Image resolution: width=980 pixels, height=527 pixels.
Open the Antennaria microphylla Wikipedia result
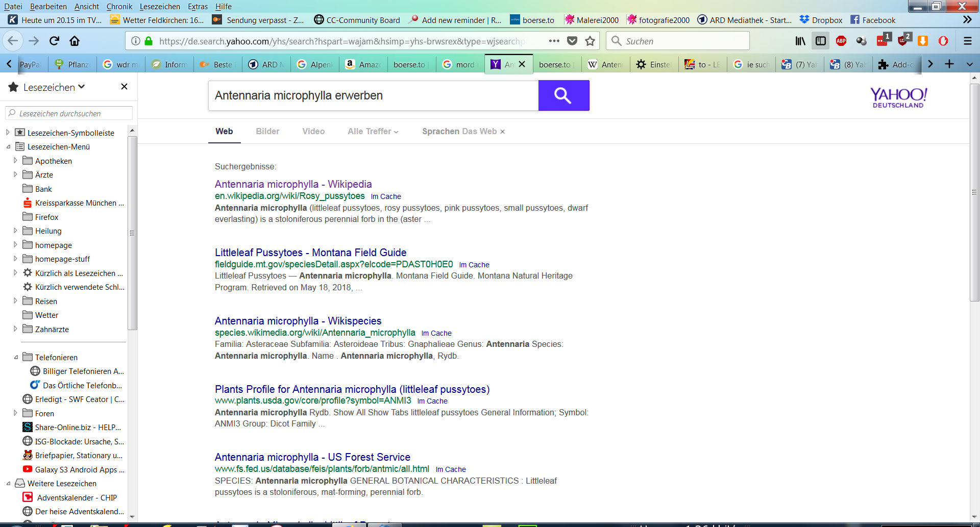(x=292, y=184)
